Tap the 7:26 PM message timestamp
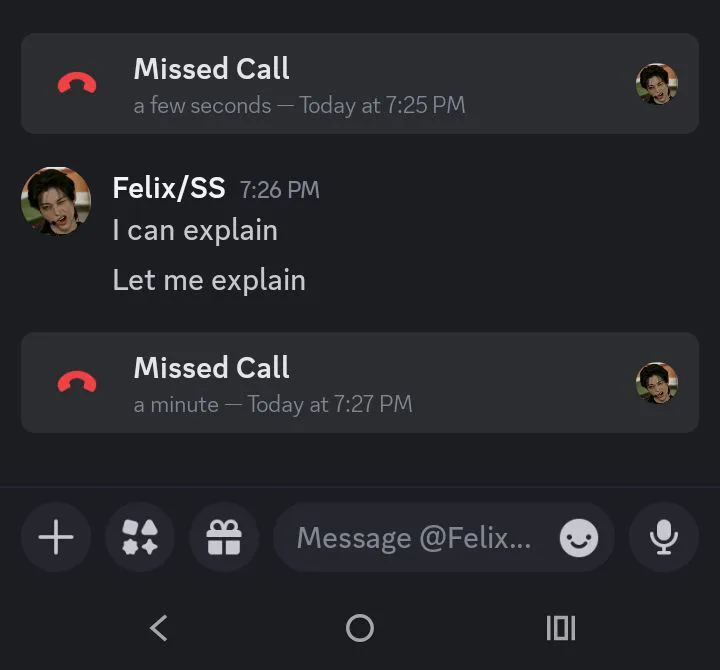This screenshot has height=670, width=720. click(280, 189)
